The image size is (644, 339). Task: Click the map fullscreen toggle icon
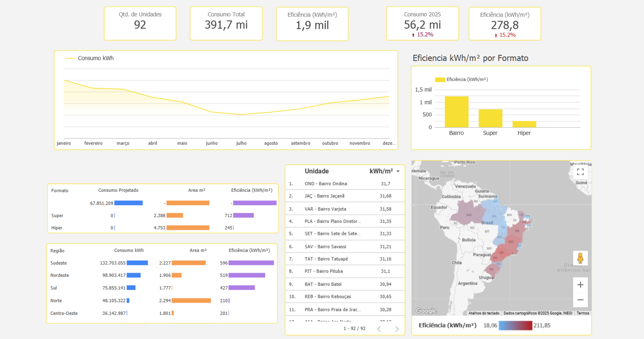pyautogui.click(x=580, y=172)
